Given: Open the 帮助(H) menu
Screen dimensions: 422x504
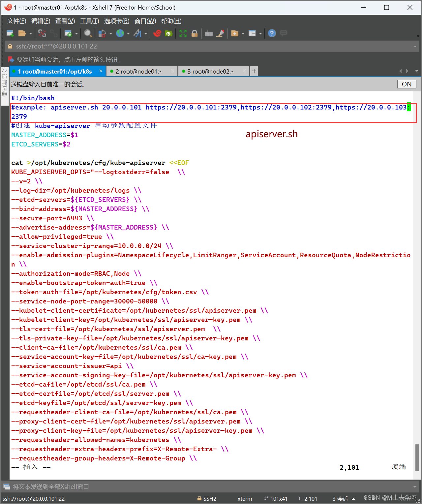Looking at the screenshot, I should (x=171, y=21).
